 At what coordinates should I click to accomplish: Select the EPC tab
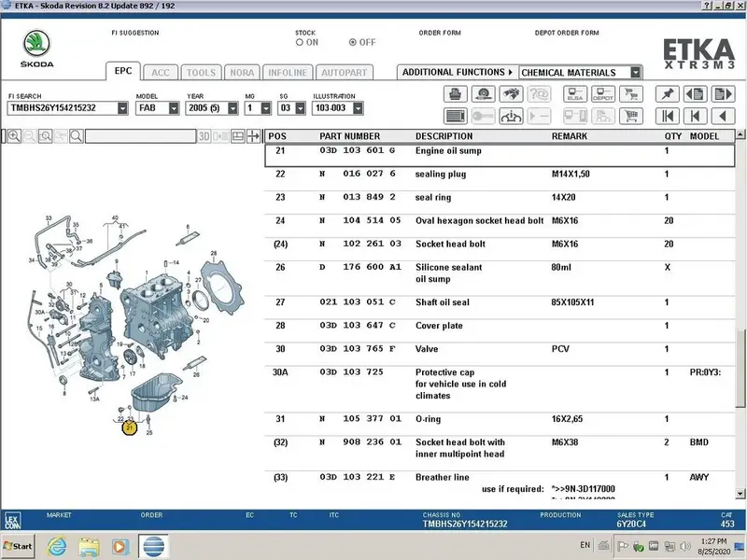click(123, 71)
